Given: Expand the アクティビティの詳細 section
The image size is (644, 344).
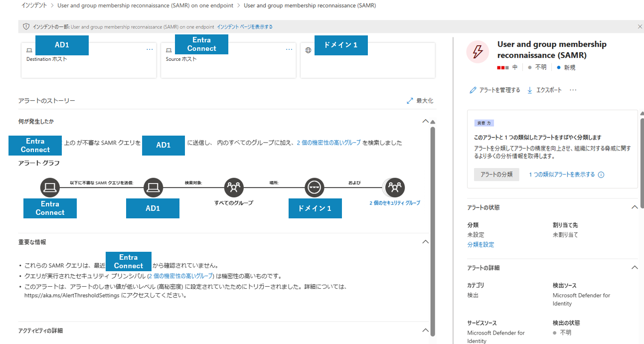Looking at the screenshot, I should coord(425,330).
